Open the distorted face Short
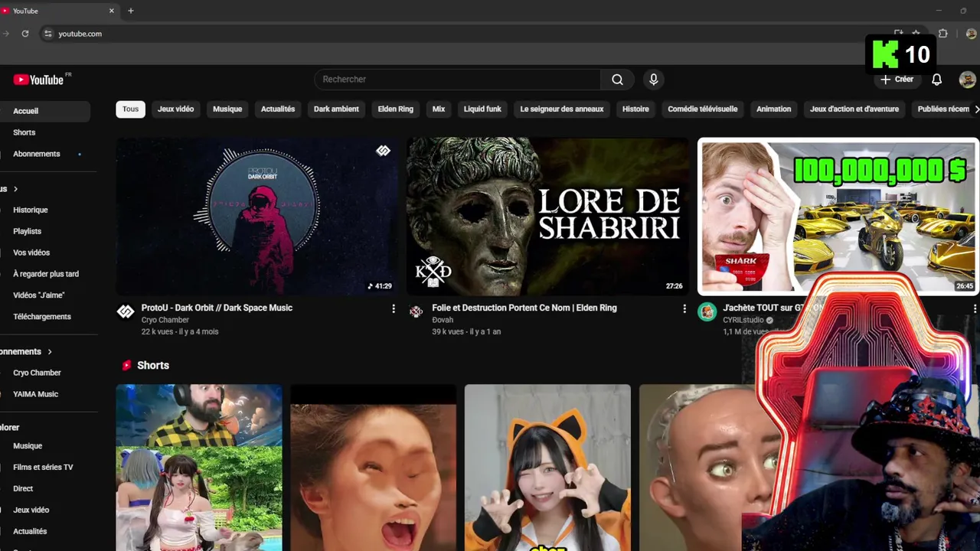The height and width of the screenshot is (551, 980). (x=373, y=468)
